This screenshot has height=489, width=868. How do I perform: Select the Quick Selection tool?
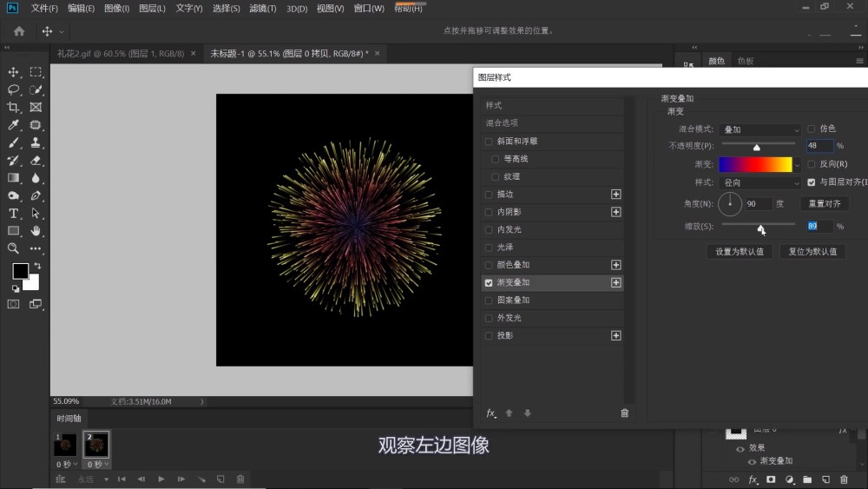(x=36, y=89)
